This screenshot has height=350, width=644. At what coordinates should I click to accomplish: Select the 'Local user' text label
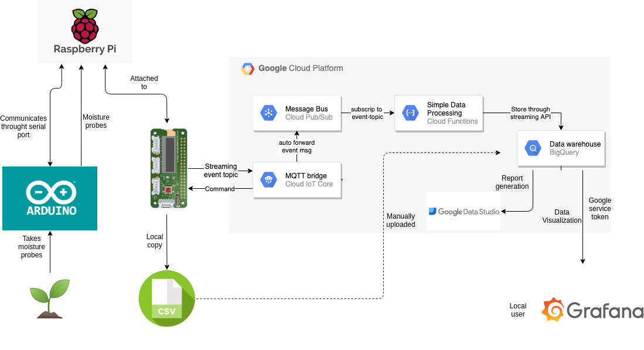517,310
